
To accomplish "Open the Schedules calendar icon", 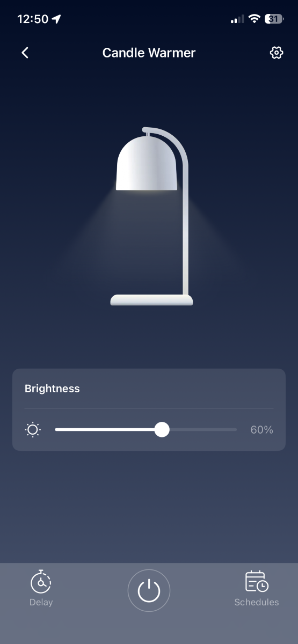I will click(257, 581).
